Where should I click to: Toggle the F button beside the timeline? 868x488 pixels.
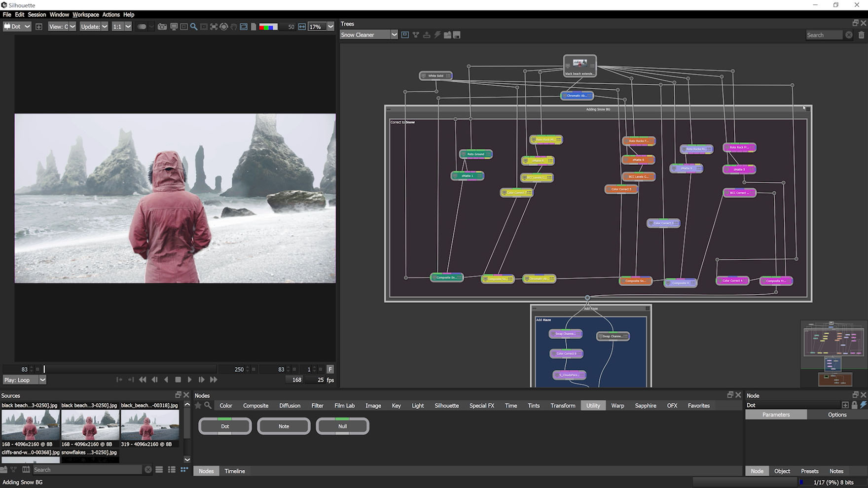330,369
